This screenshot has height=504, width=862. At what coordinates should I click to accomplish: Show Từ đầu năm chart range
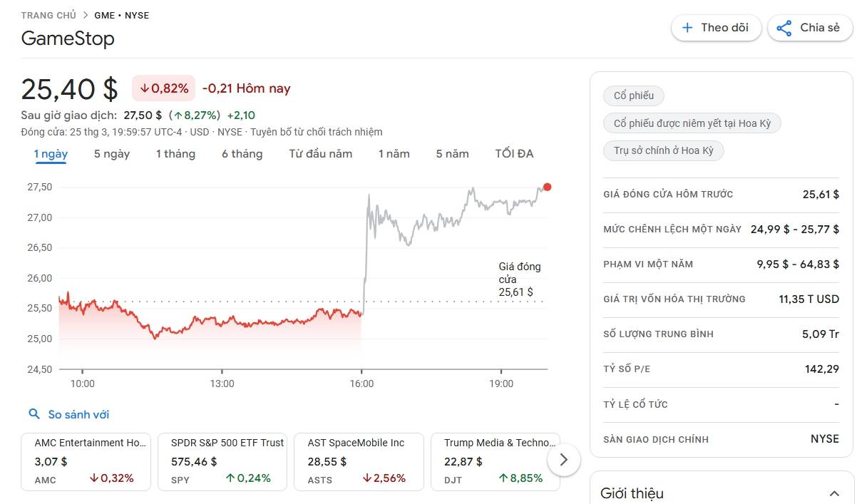tap(320, 154)
